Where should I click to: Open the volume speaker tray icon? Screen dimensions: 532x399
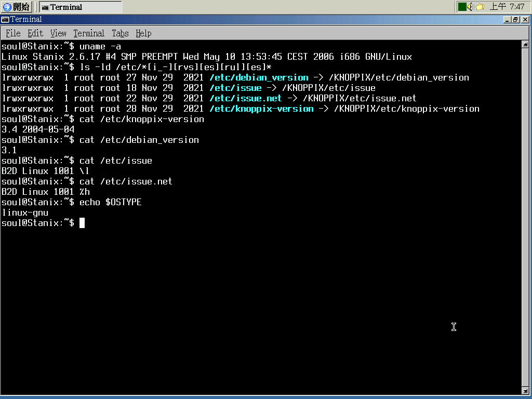point(470,7)
